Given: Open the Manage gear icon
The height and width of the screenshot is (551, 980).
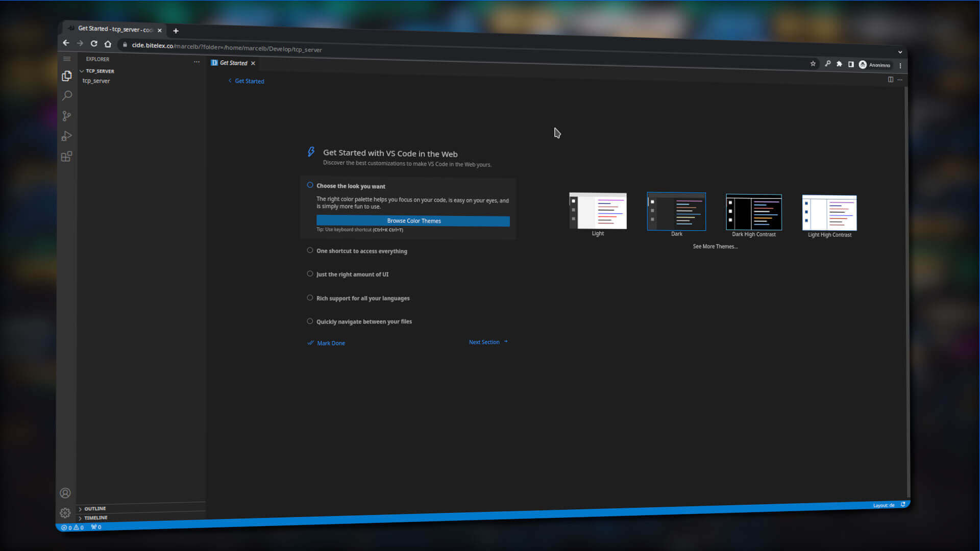Looking at the screenshot, I should [x=65, y=513].
